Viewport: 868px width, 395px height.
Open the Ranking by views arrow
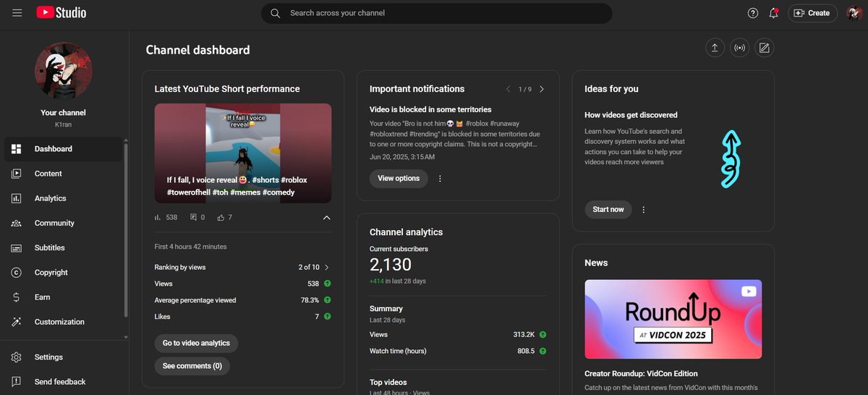327,268
